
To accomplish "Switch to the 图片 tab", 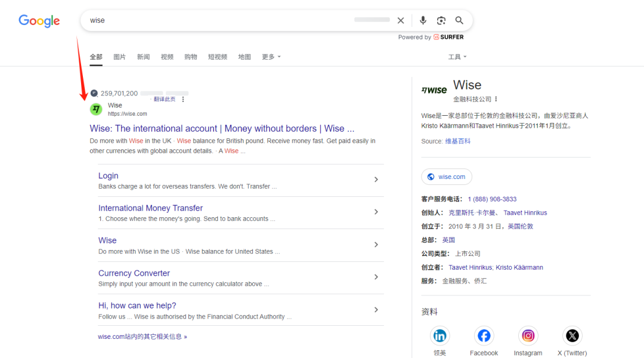I will pyautogui.click(x=119, y=57).
